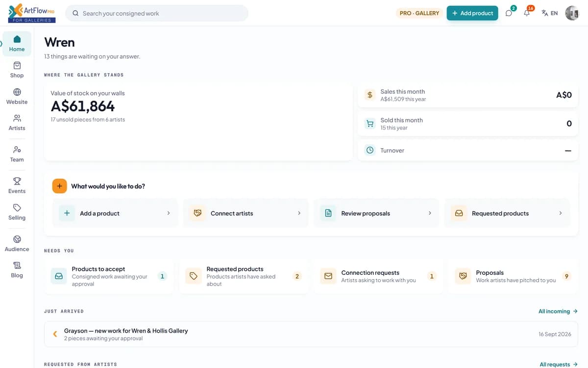Screen dimensions: 588x368
Task: Click cart icon on Sold this month
Action: (x=370, y=124)
